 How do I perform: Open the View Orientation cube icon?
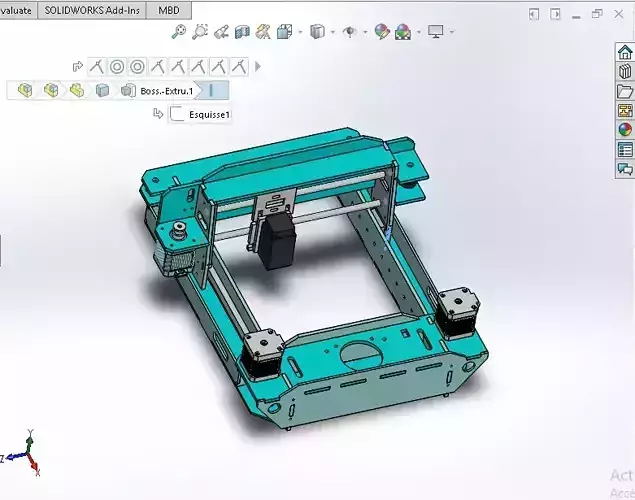[285, 32]
